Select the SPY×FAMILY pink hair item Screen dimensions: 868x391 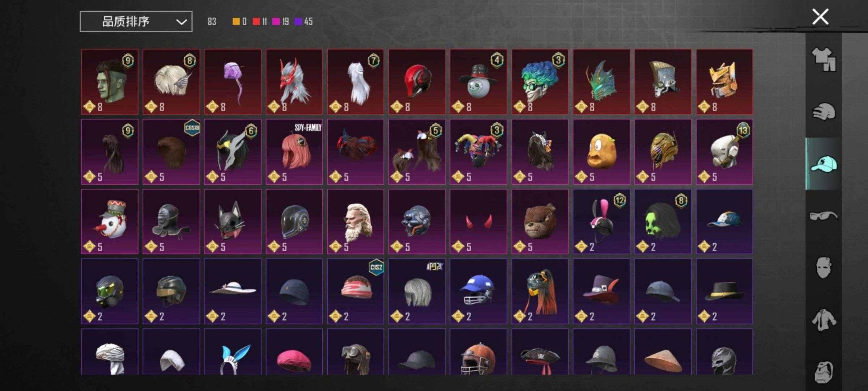(x=294, y=152)
